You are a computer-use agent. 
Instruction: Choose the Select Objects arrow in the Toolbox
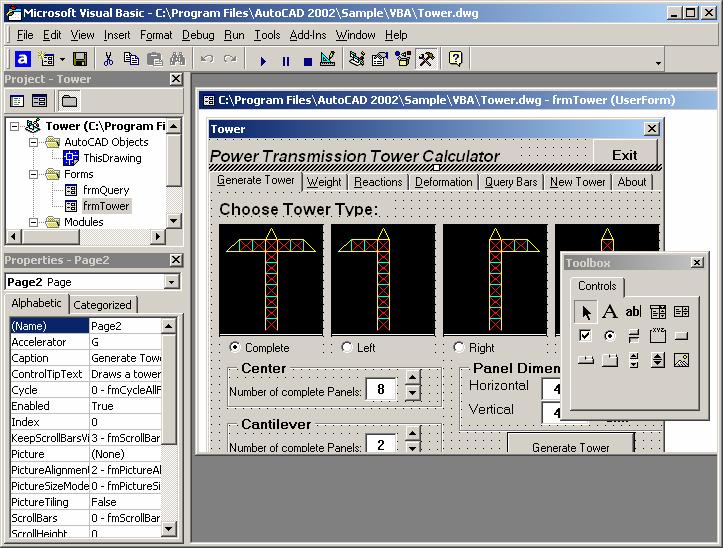pos(586,312)
